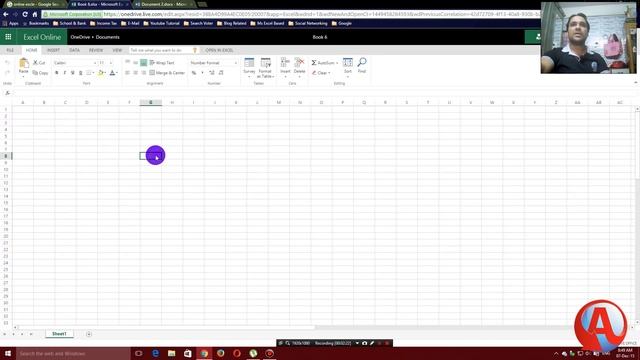640x360 pixels.
Task: Expand the Paste options arrow
Action: tap(24, 77)
